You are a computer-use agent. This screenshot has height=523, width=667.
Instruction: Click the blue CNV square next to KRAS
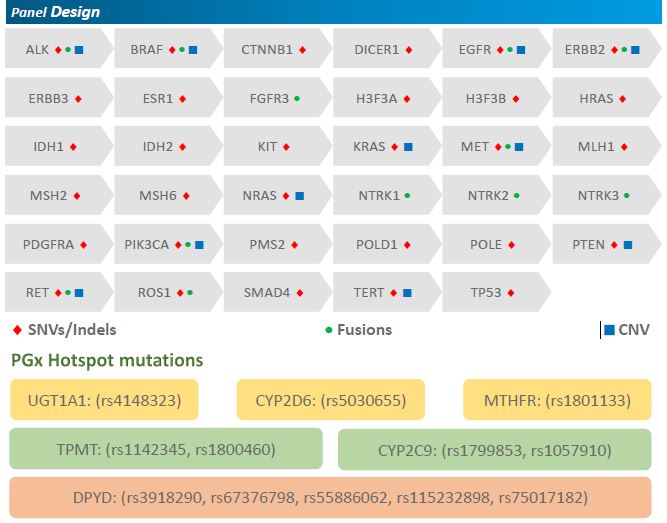tap(408, 147)
